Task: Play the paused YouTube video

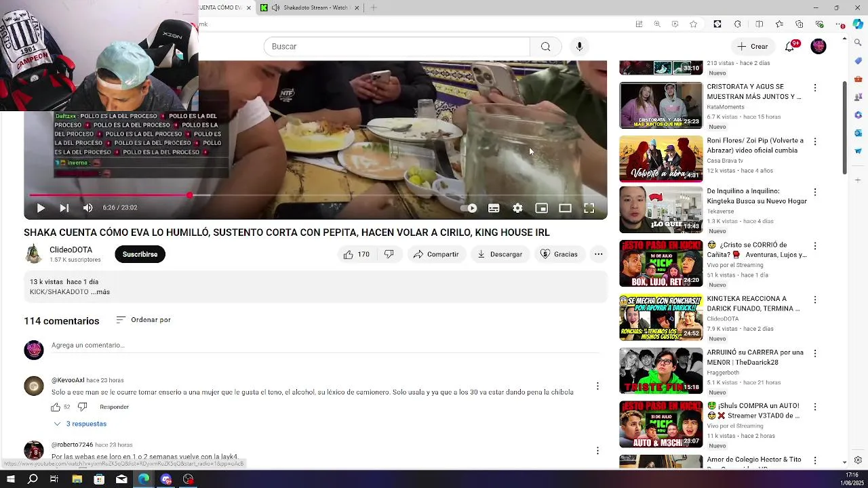Action: coord(41,208)
